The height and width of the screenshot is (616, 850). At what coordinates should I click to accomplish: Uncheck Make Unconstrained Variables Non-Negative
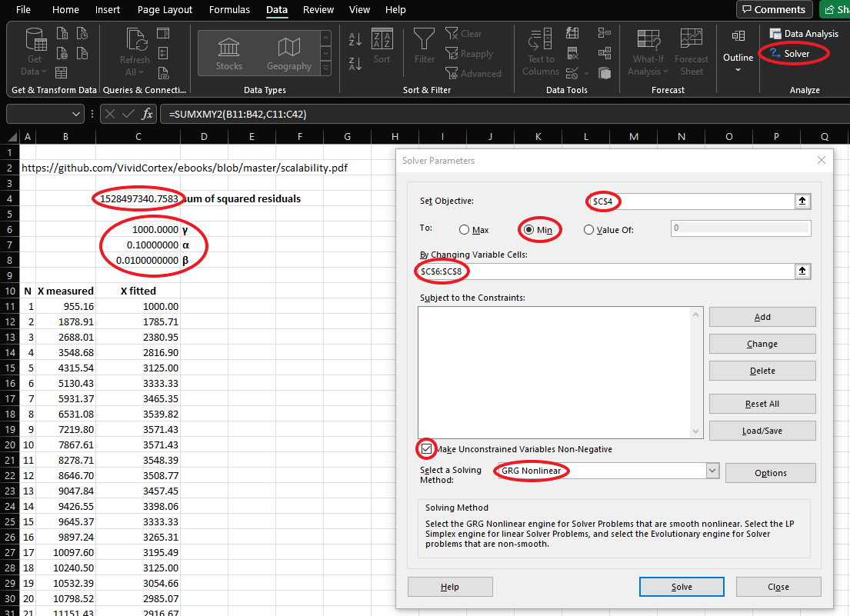tap(426, 448)
